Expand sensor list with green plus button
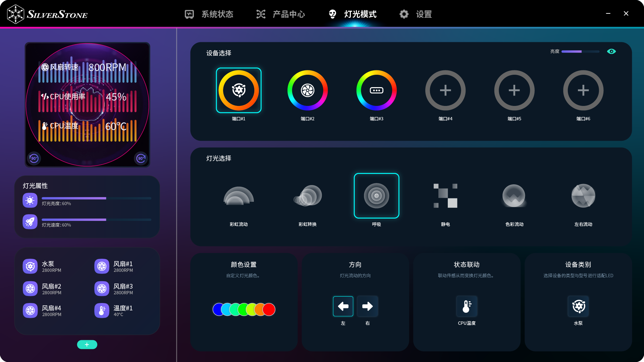644x362 pixels. tap(87, 345)
